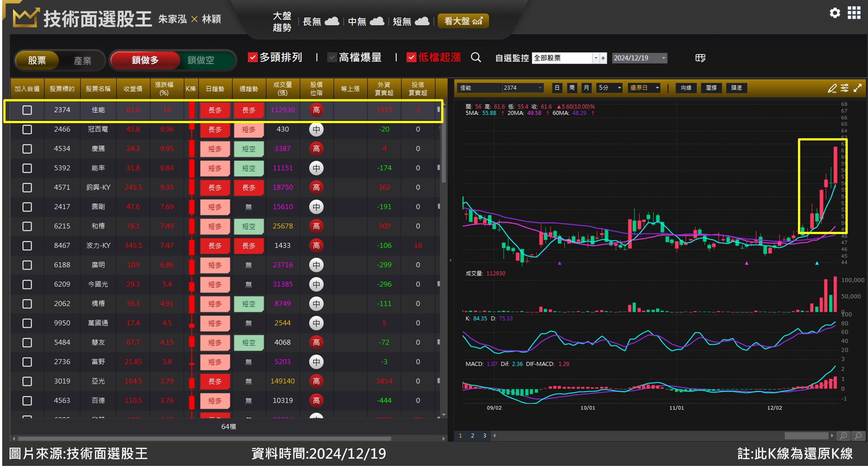
Task: Open chart indicator settings sliders icon
Action: (x=844, y=88)
